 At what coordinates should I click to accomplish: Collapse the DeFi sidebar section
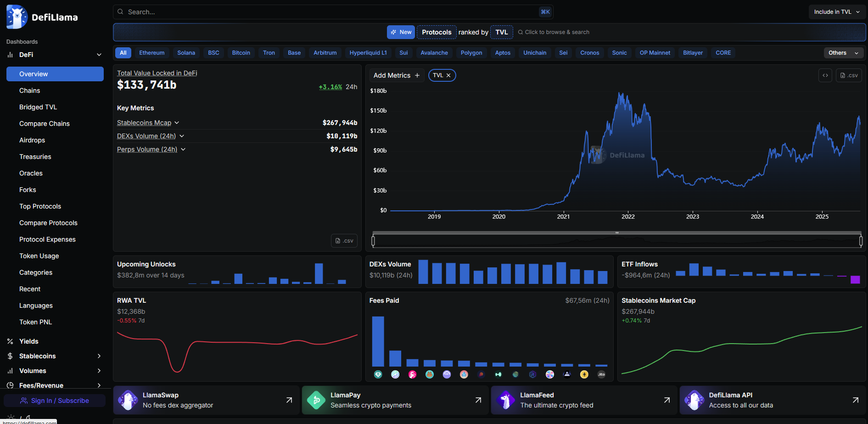[x=99, y=55]
